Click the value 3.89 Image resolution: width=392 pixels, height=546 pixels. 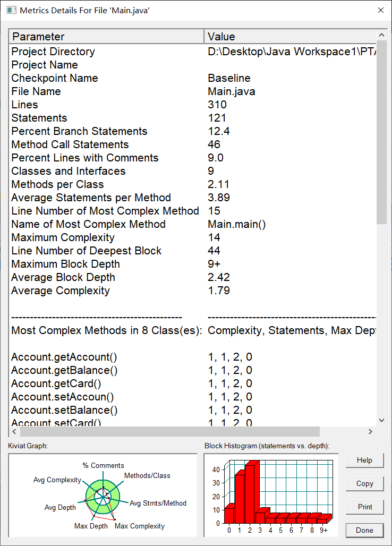point(219,198)
